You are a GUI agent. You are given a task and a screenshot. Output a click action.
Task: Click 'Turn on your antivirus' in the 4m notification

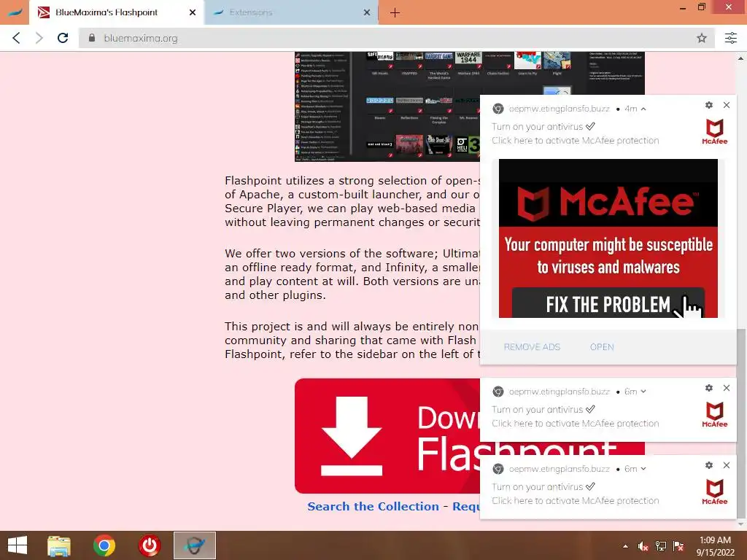[538, 127]
